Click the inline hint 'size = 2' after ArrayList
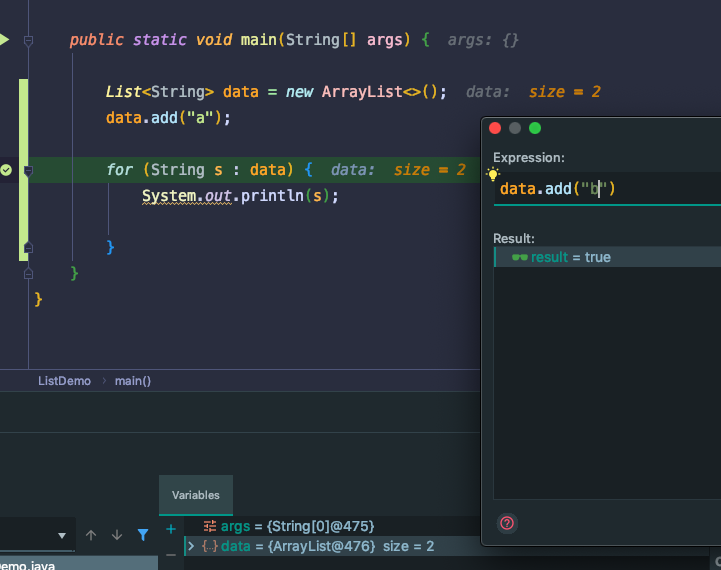The width and height of the screenshot is (721, 570). 565,92
